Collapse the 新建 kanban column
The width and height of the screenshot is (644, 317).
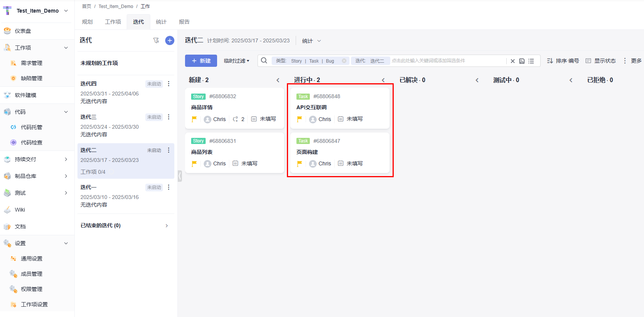point(278,80)
